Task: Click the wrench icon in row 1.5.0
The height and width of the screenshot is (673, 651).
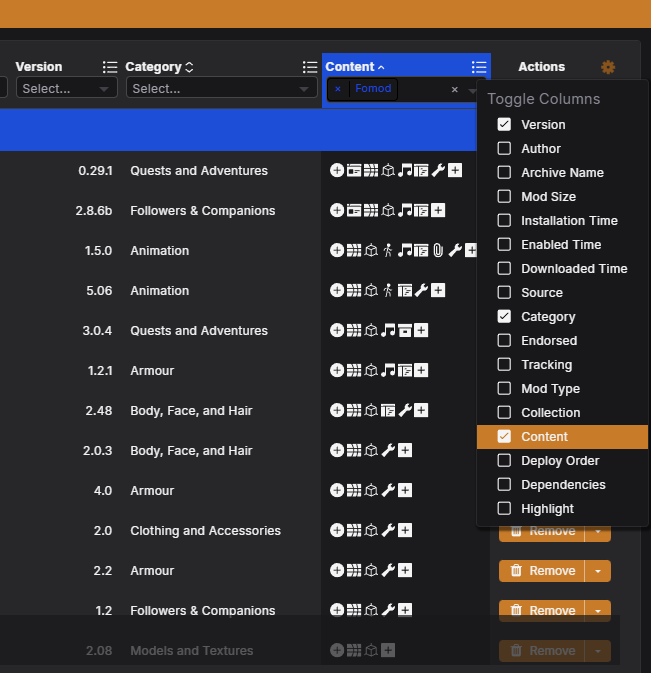Action: pyautogui.click(x=455, y=250)
